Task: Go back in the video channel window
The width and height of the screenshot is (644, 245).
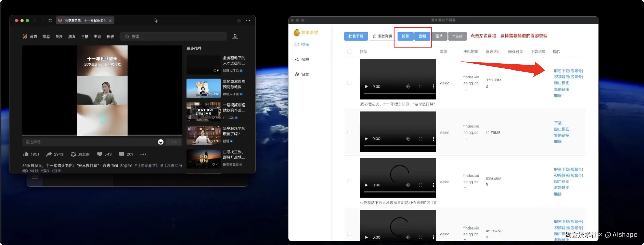Action: click(x=35, y=21)
